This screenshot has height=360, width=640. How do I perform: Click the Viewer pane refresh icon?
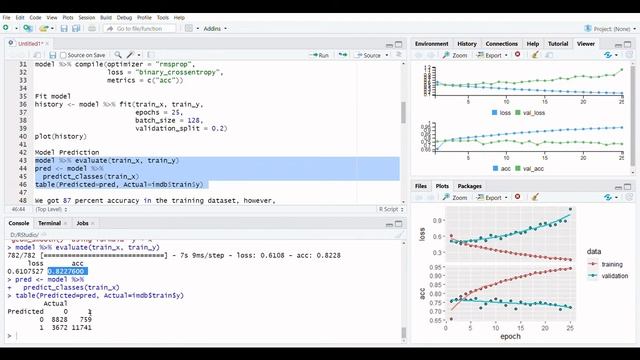point(608,55)
